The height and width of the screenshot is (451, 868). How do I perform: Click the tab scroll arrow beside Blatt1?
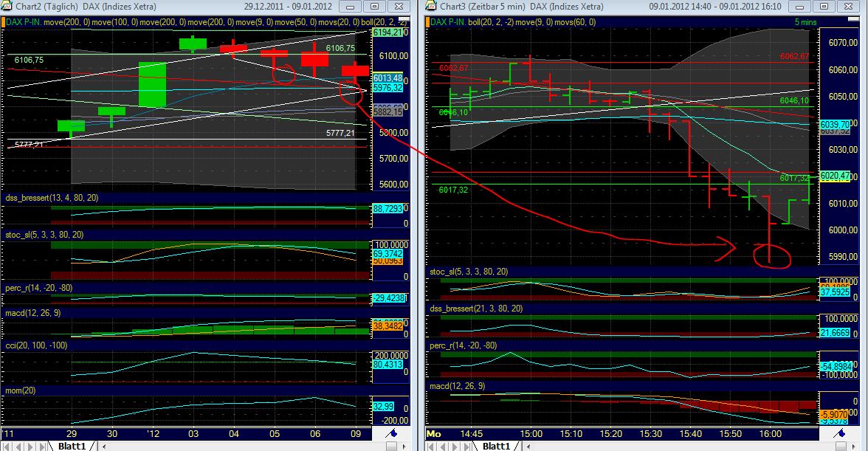[x=103, y=446]
